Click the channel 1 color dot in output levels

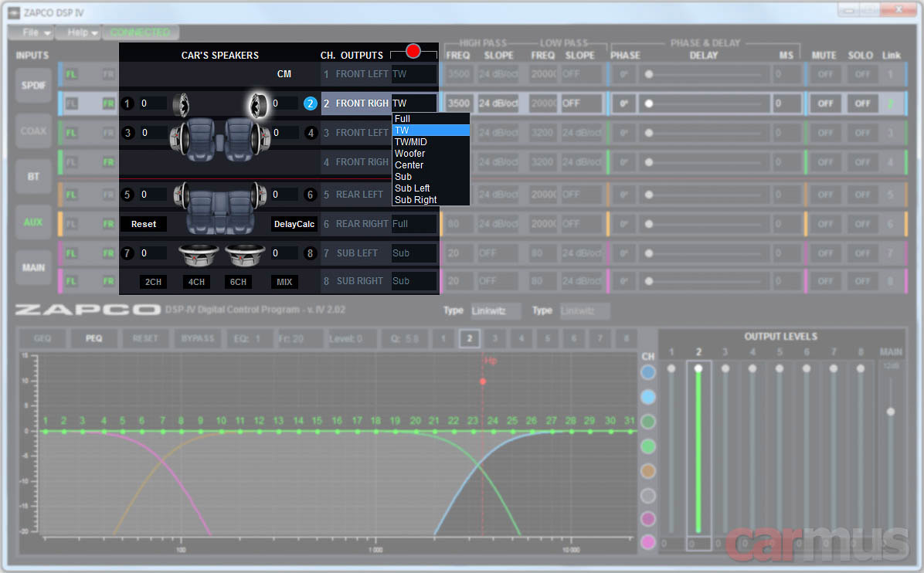(648, 372)
